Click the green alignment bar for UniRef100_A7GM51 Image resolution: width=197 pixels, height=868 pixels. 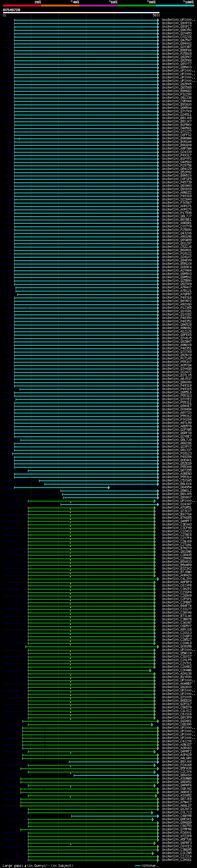[92, 508]
